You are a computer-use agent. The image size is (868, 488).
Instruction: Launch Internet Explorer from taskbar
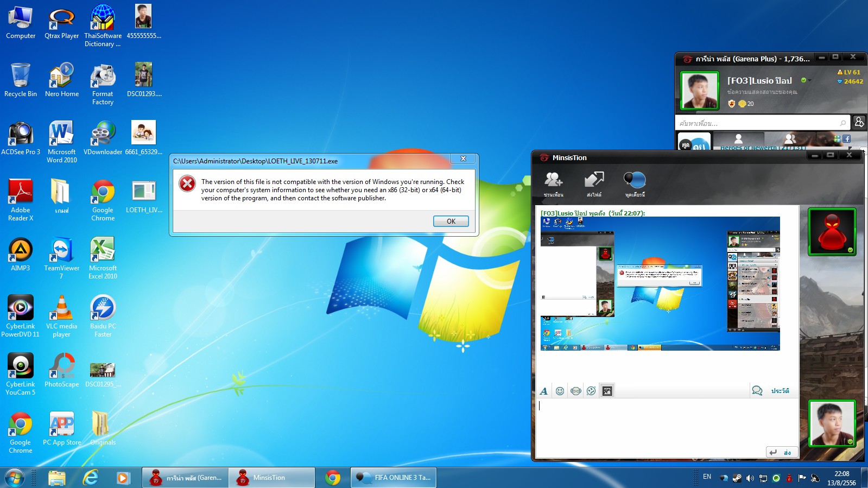[x=90, y=478]
